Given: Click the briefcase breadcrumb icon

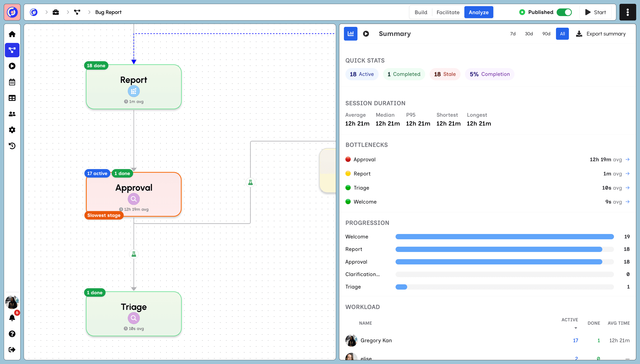Looking at the screenshot, I should click(56, 12).
